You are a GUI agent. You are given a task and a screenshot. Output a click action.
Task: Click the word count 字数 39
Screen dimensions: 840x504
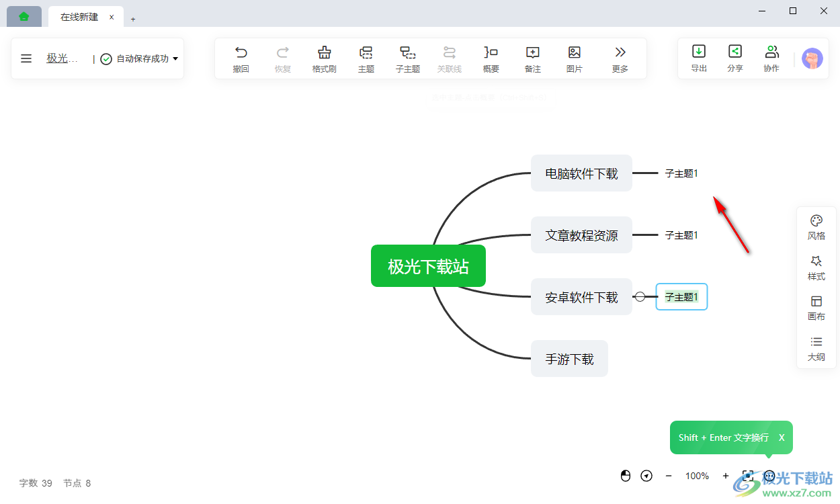pyautogui.click(x=36, y=482)
